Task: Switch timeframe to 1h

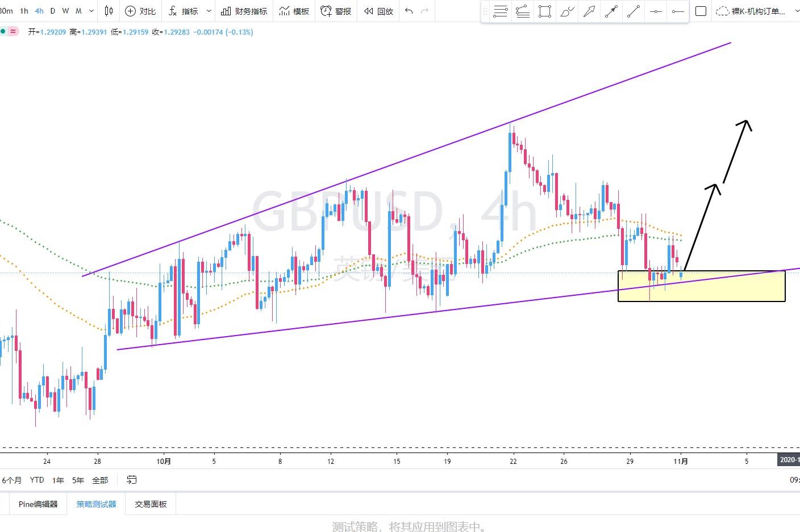Action: click(x=24, y=11)
